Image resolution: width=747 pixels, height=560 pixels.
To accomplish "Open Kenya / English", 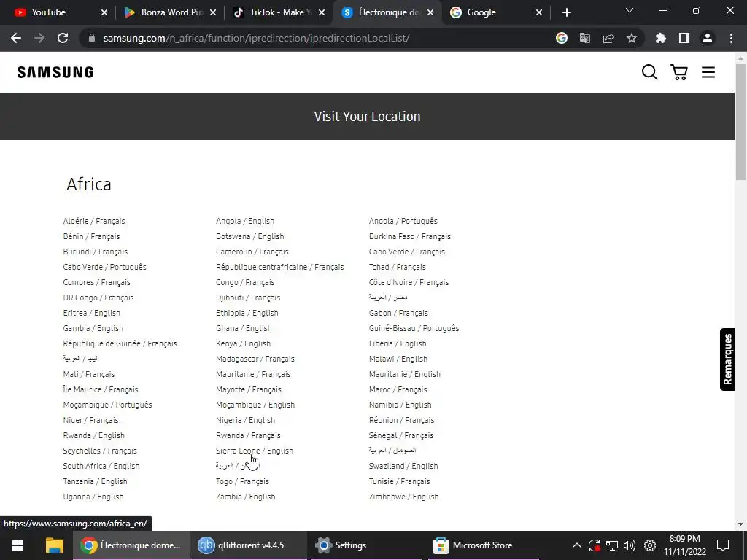I will tap(243, 343).
